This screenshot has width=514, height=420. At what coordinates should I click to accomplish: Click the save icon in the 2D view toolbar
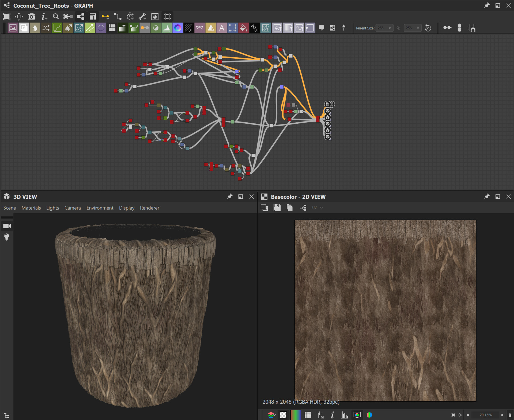pos(277,207)
